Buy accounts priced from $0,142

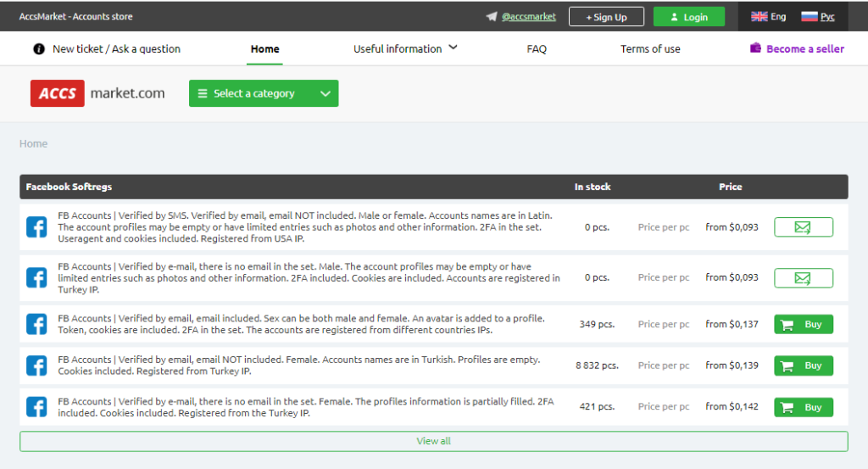click(804, 407)
